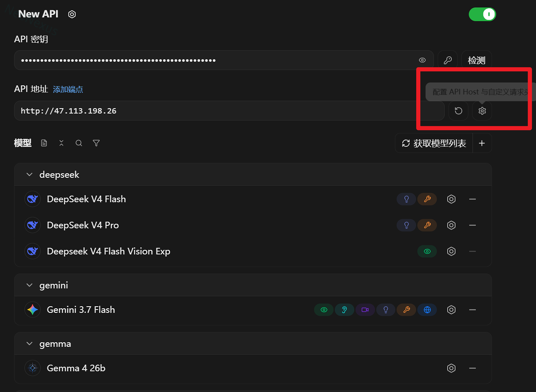Select the Gemma 4 26b model name
The height and width of the screenshot is (392, 536).
click(x=76, y=368)
